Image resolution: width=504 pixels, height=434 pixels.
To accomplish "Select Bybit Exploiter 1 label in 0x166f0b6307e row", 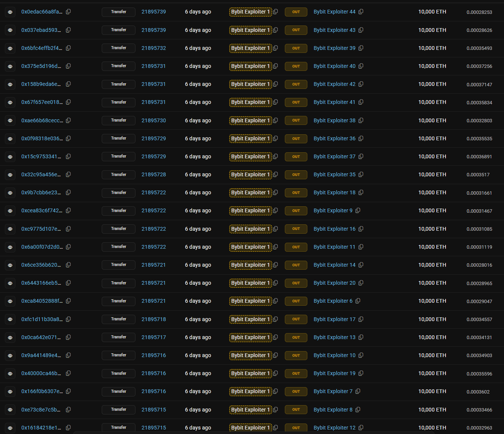I will (251, 392).
